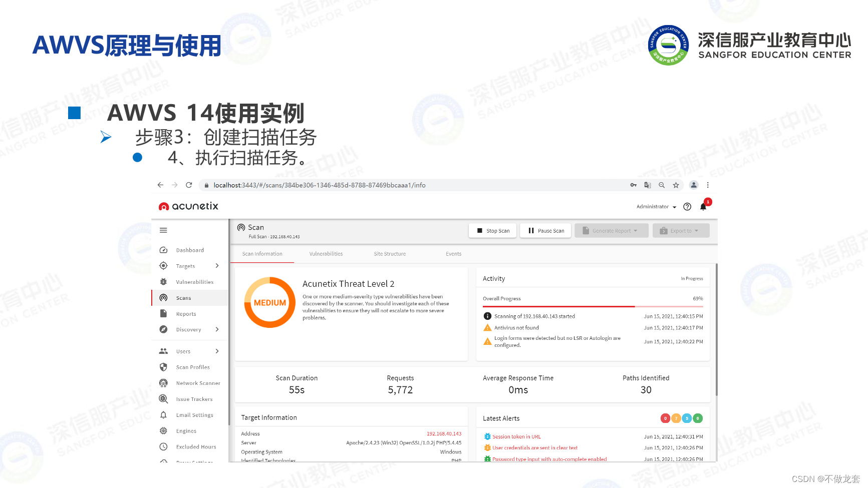The height and width of the screenshot is (488, 868).
Task: Expand the Users submenu arrow
Action: pyautogui.click(x=217, y=351)
